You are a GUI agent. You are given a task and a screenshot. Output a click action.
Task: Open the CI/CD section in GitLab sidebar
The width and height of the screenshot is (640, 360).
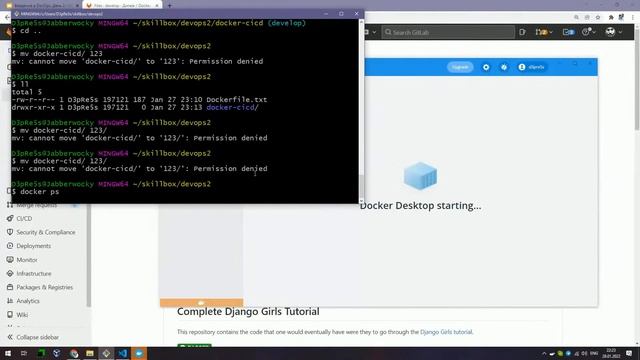coord(24,218)
